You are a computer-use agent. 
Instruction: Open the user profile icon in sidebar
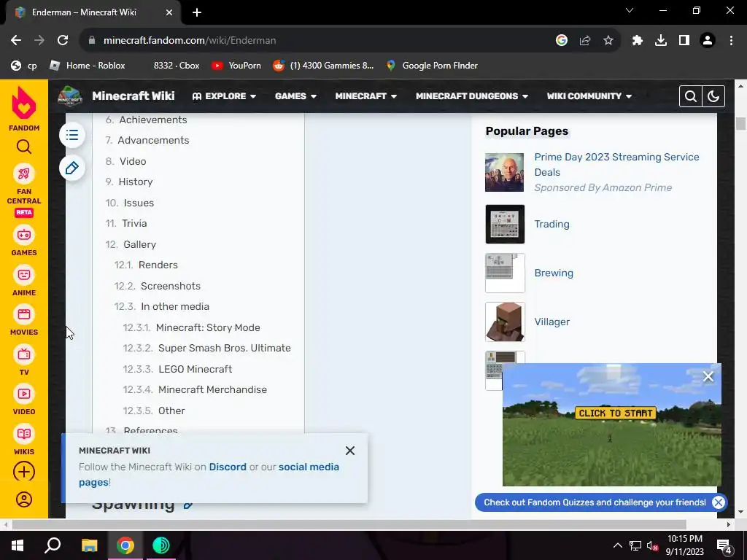(24, 499)
